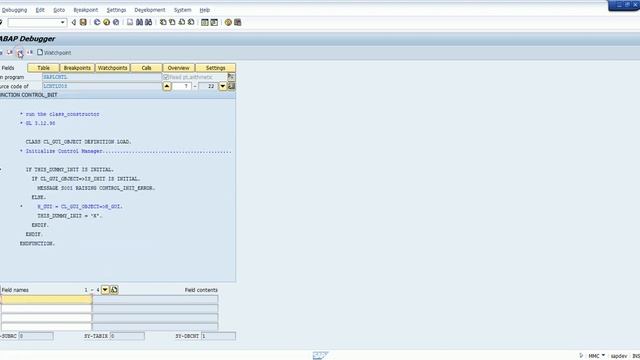Click the main program field SAPLCNTL

coord(102,77)
